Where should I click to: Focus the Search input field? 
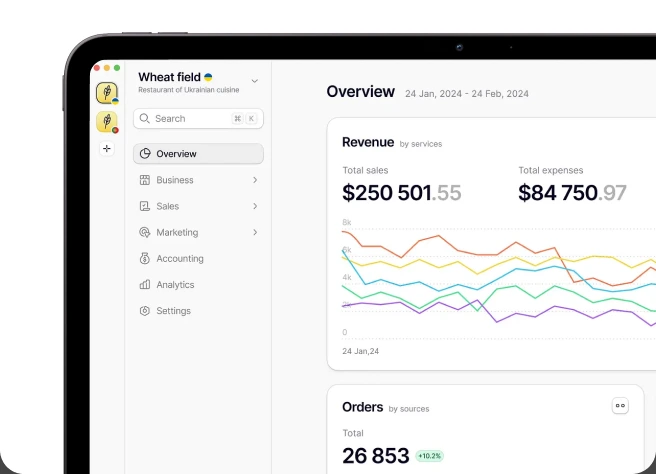point(198,118)
